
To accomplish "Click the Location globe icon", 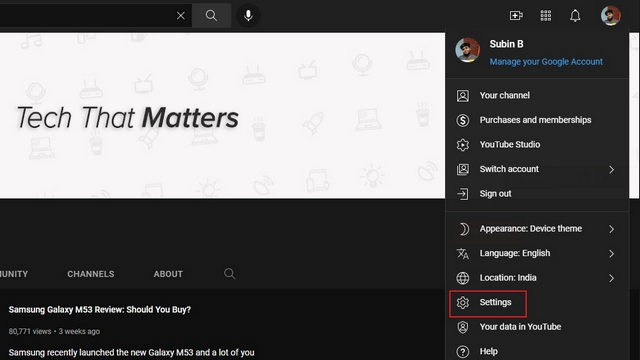I will (462, 278).
